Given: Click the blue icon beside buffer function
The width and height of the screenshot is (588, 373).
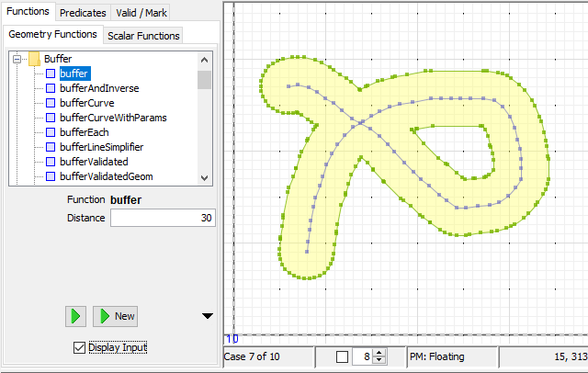Looking at the screenshot, I should click(51, 73).
